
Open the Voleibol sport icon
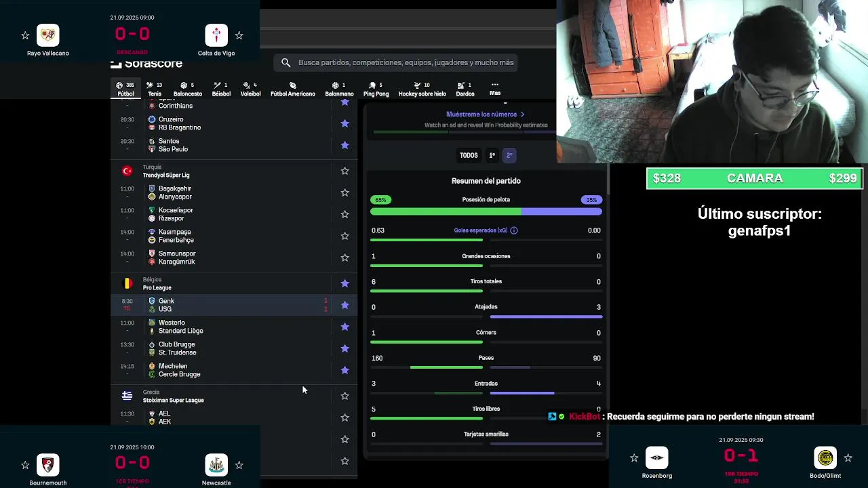point(250,89)
